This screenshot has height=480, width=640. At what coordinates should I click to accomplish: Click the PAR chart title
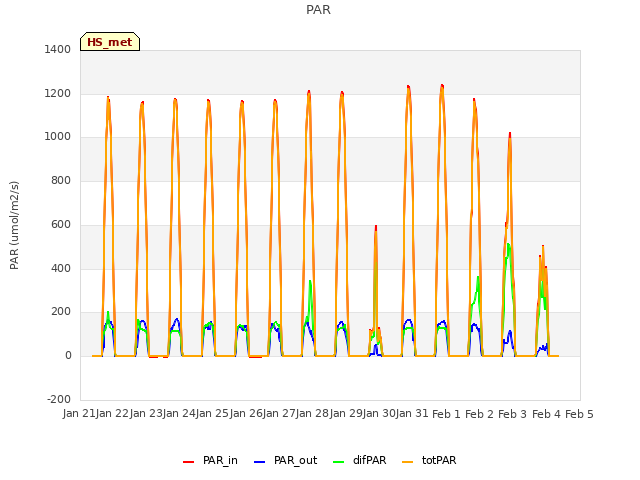pyautogui.click(x=318, y=9)
